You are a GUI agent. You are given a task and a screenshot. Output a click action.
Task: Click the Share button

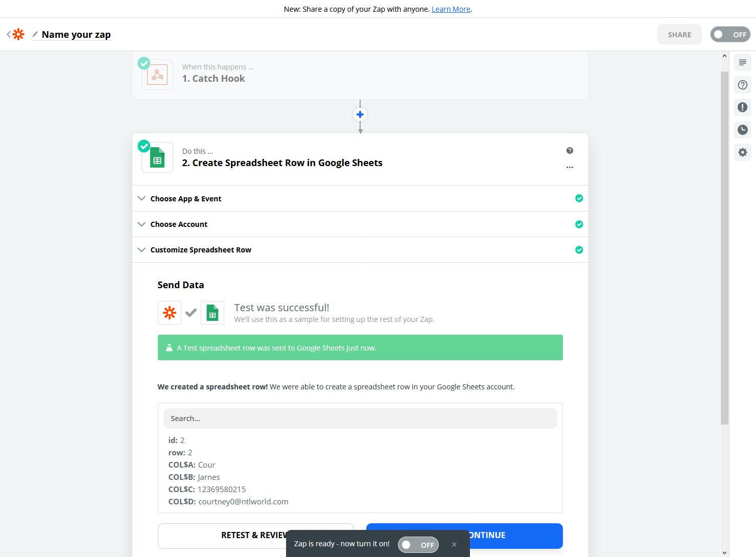click(x=679, y=34)
